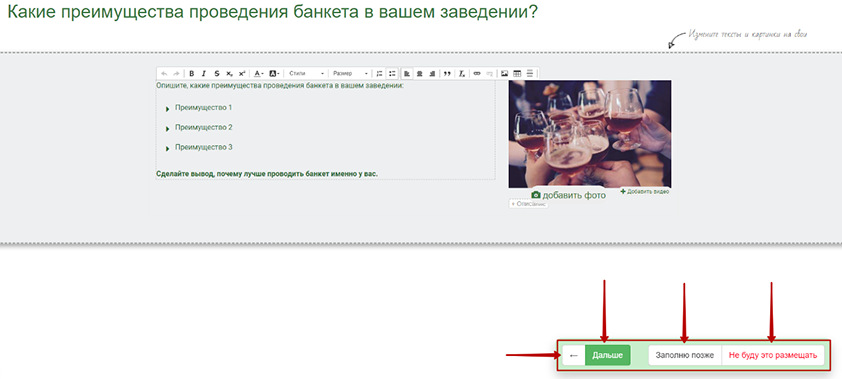Open the text color dropdown
This screenshot has height=379, width=842.
tap(259, 74)
